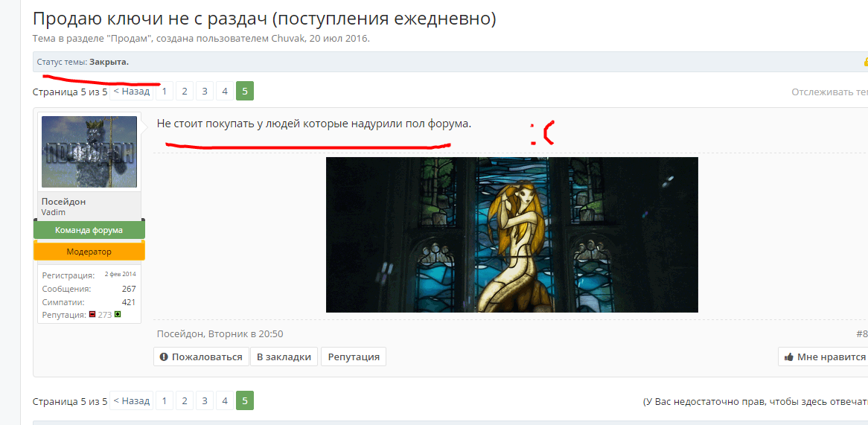Click the lower Страница 5 из 5 label

pyautogui.click(x=70, y=401)
